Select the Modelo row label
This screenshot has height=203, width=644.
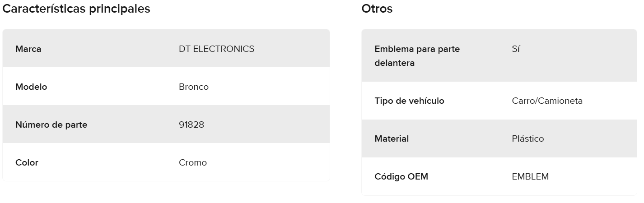pos(31,87)
